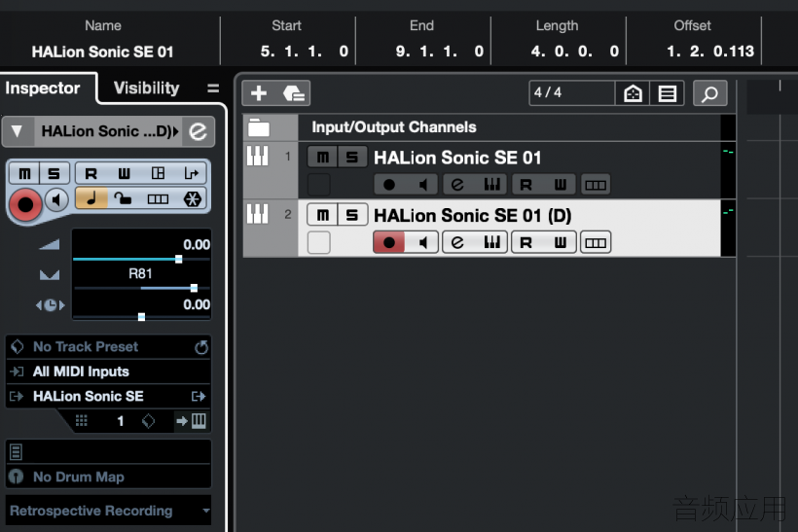Click the Add Track plus button
Image resolution: width=798 pixels, height=532 pixels.
click(259, 93)
